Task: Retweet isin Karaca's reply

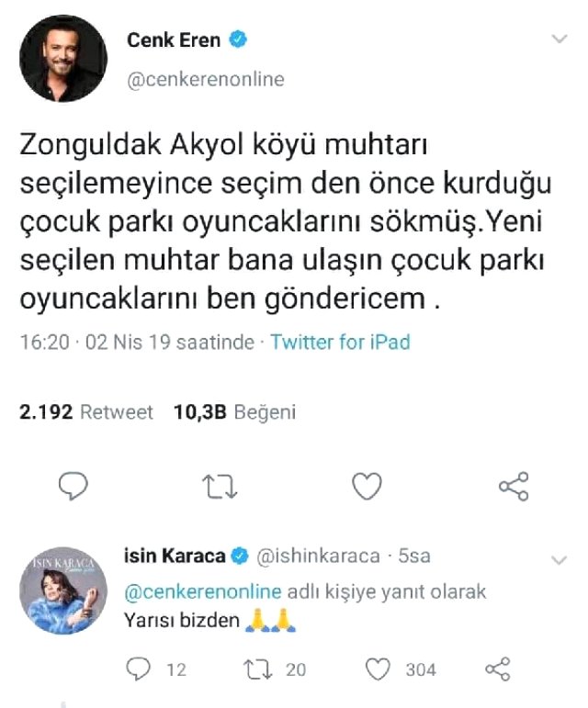Action: [x=262, y=669]
